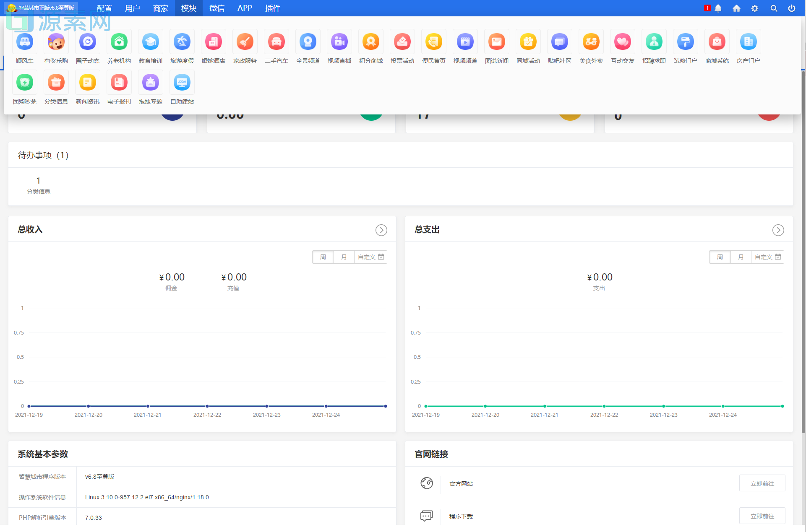Screen dimensions: 806x532
Task: Open the 顺风车 carpool module icon
Action: (25, 42)
